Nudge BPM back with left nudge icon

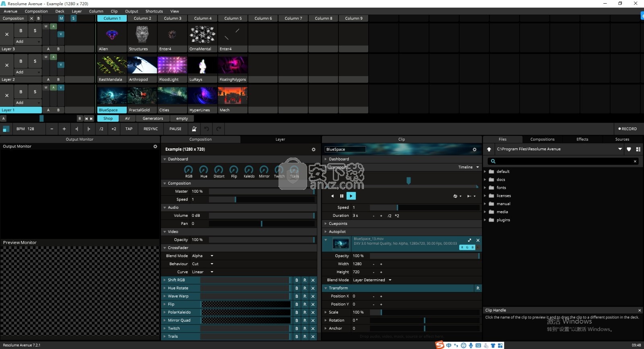[x=76, y=129]
